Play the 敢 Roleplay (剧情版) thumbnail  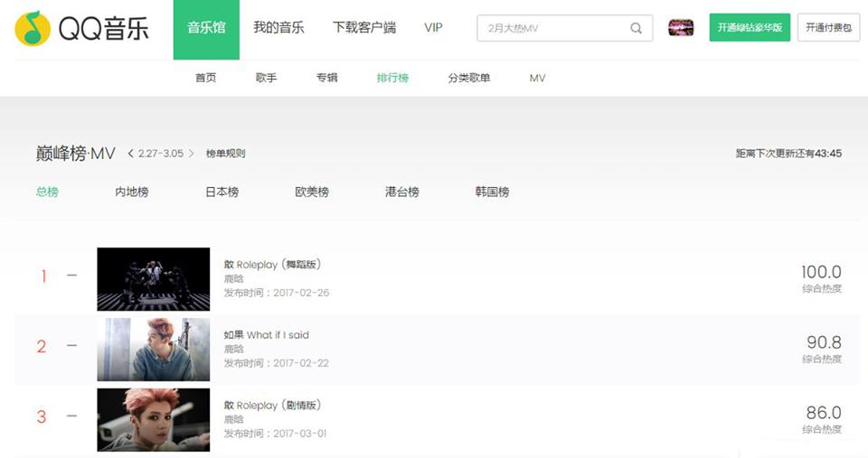point(154,419)
